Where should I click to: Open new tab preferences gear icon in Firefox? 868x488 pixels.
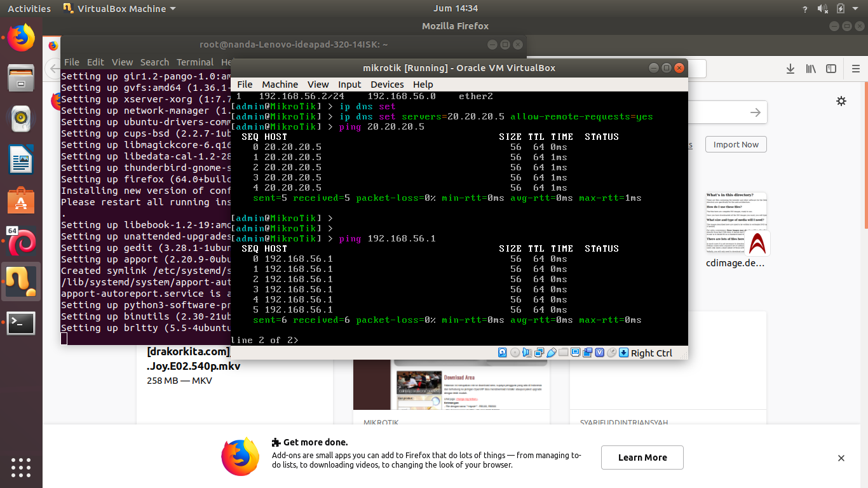[841, 101]
